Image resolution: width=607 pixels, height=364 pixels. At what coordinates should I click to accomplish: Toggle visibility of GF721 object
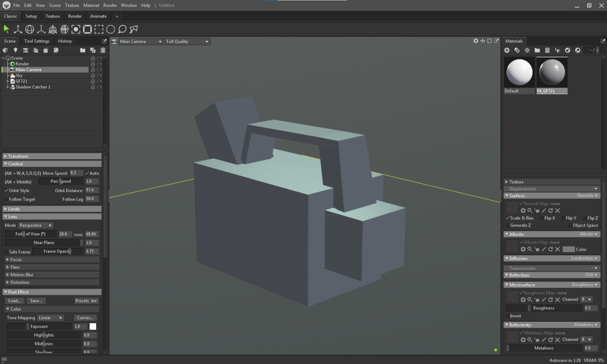(99, 81)
